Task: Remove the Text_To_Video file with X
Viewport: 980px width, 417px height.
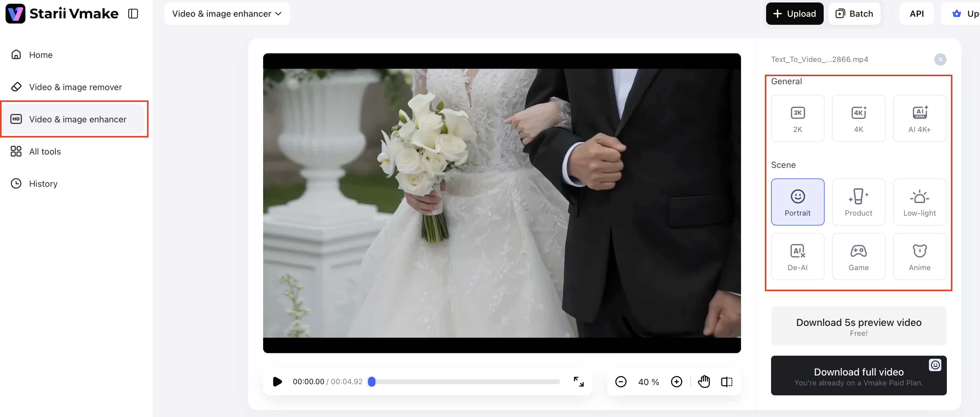Action: pyautogui.click(x=940, y=59)
